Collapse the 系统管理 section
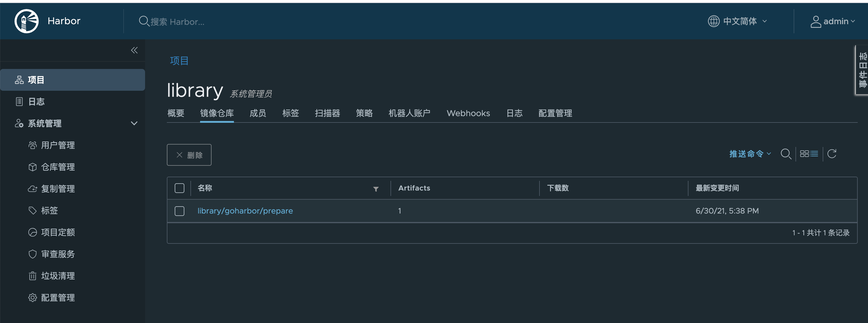 pos(134,123)
